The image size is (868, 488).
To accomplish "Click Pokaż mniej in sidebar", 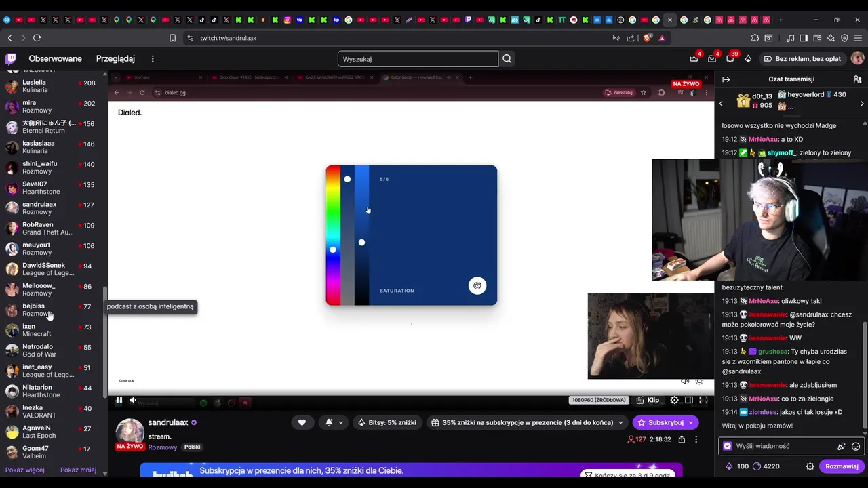I will tap(78, 470).
